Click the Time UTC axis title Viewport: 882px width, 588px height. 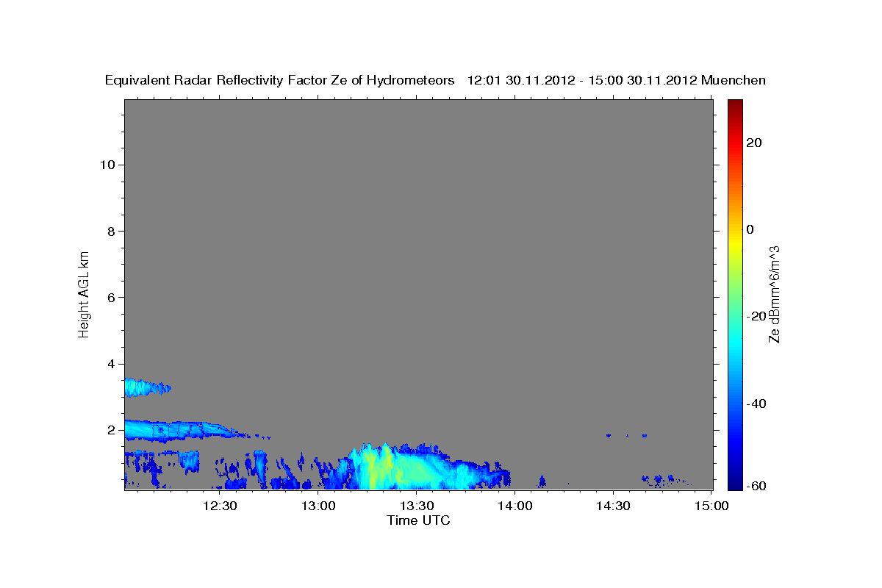(418, 520)
